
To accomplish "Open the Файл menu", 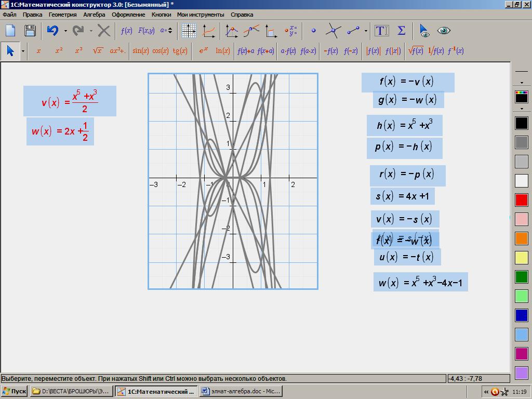I will coord(9,15).
